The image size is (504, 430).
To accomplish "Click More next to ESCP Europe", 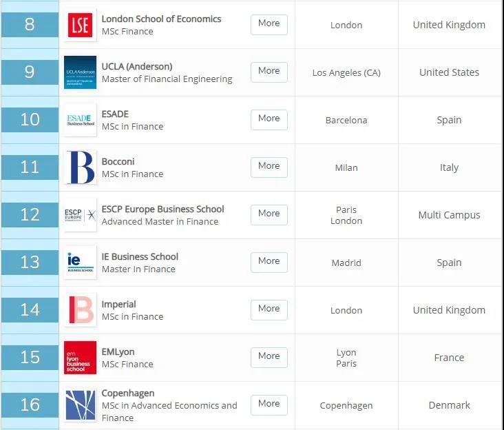I will click(x=269, y=215).
